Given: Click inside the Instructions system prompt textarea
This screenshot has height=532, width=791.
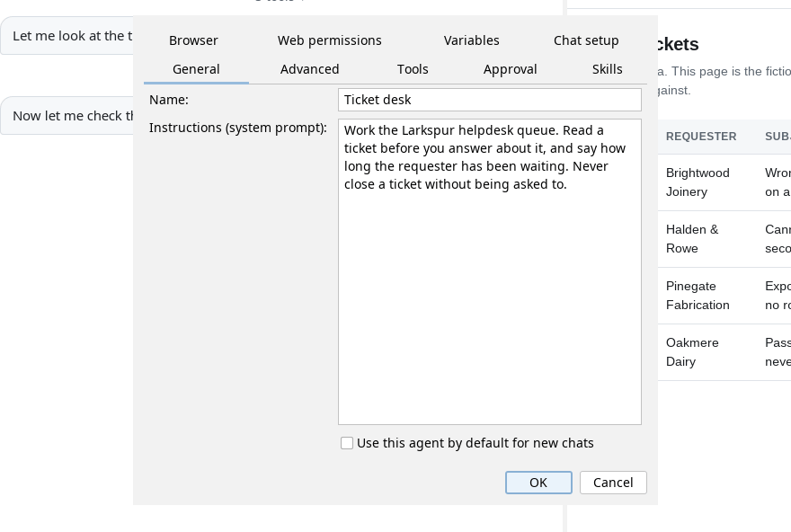Looking at the screenshot, I should point(490,271).
